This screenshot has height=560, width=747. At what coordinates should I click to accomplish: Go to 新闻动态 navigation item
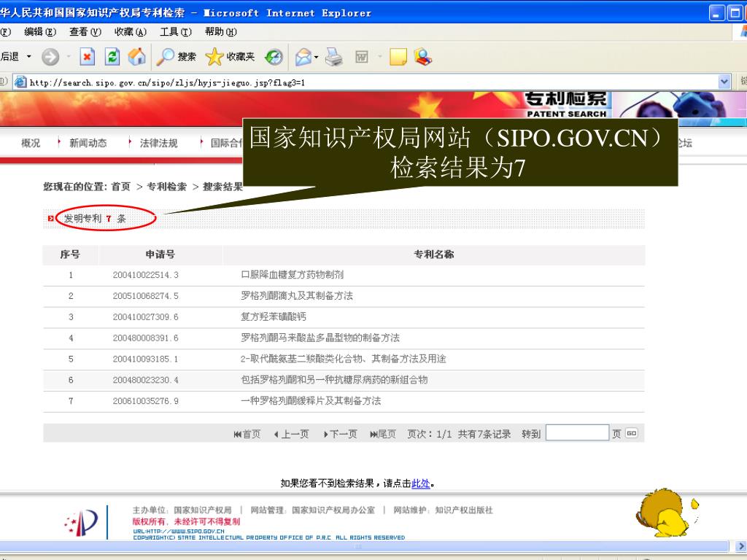point(88,143)
